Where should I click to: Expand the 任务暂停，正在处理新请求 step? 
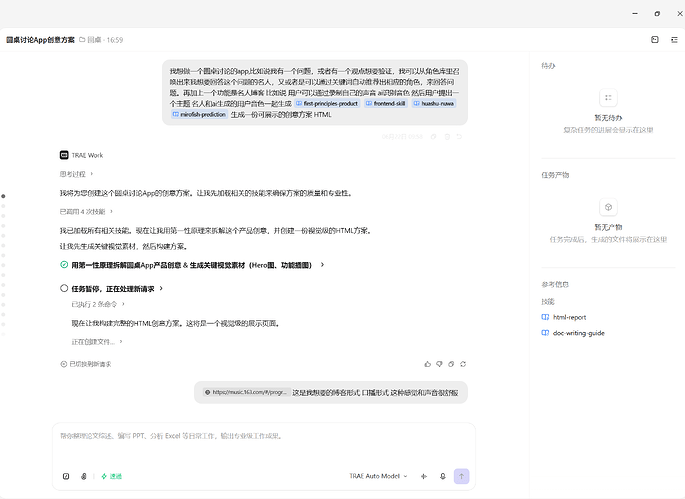[x=117, y=289]
